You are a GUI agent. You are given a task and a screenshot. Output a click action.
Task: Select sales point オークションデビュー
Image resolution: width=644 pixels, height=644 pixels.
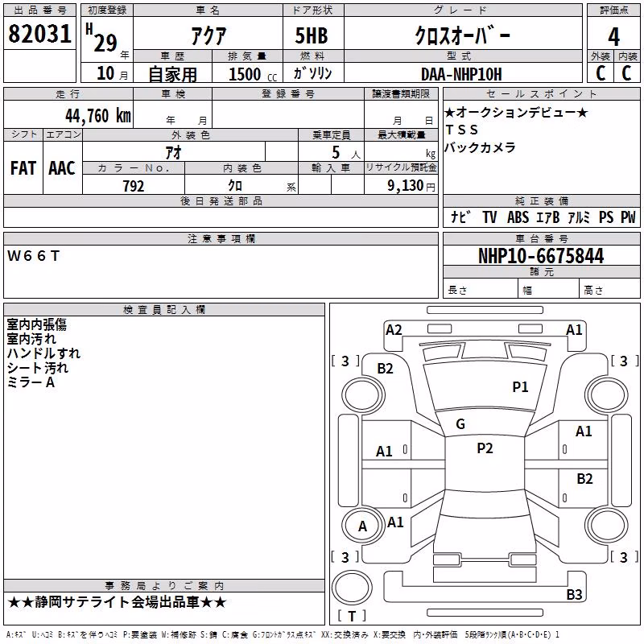pos(516,112)
